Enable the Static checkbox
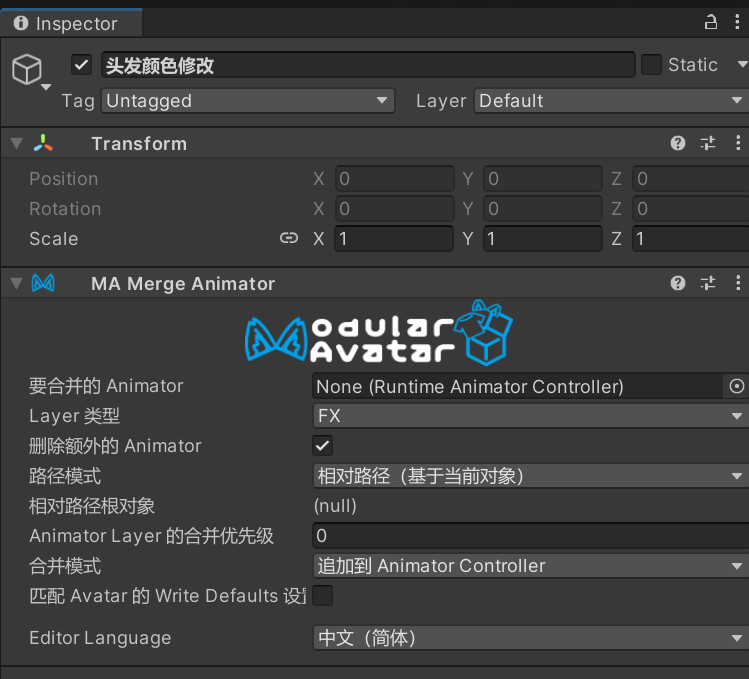This screenshot has width=749, height=679. pyautogui.click(x=651, y=65)
